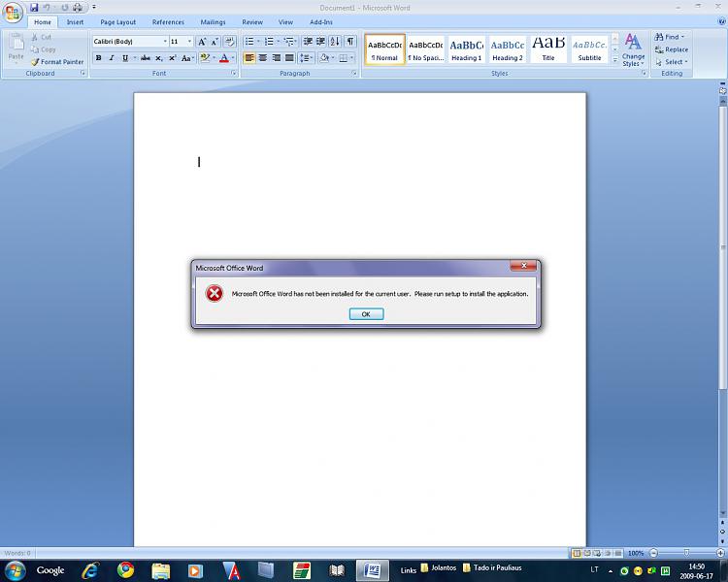Apply the text highlight color
Viewport: 728px width, 582px height.
click(x=205, y=58)
